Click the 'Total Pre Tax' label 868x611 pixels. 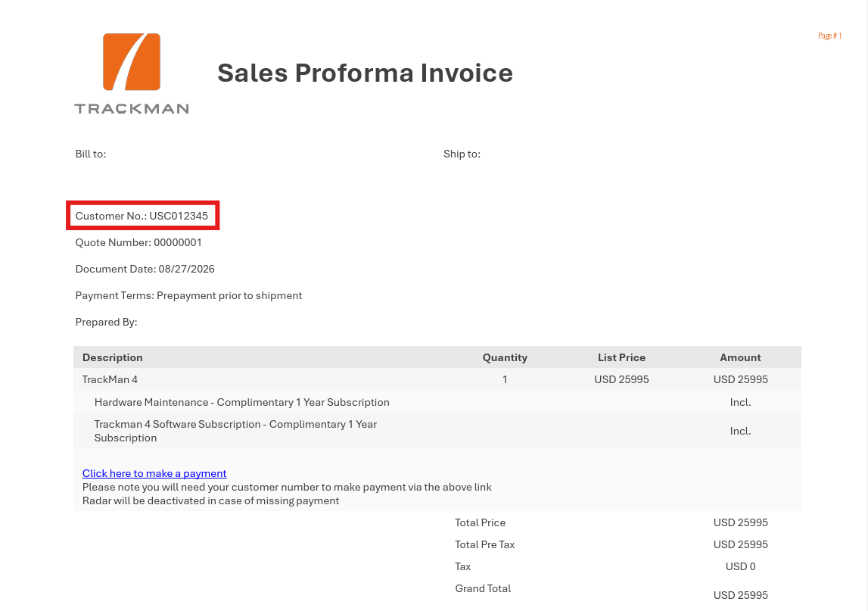[x=485, y=544]
